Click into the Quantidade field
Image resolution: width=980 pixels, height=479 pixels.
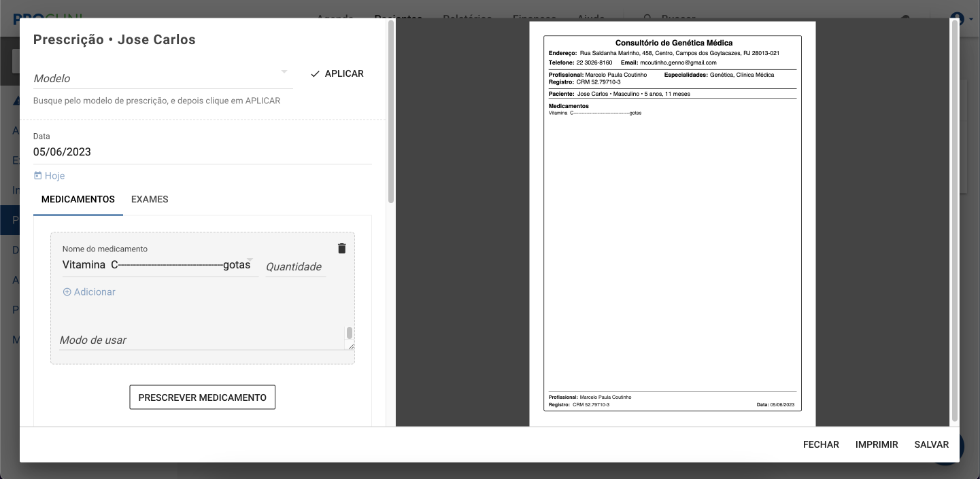(295, 267)
